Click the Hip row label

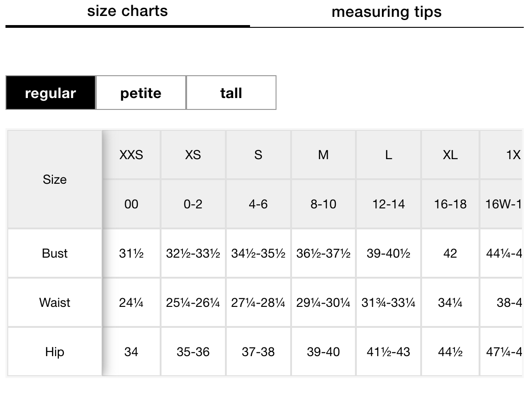(x=54, y=352)
